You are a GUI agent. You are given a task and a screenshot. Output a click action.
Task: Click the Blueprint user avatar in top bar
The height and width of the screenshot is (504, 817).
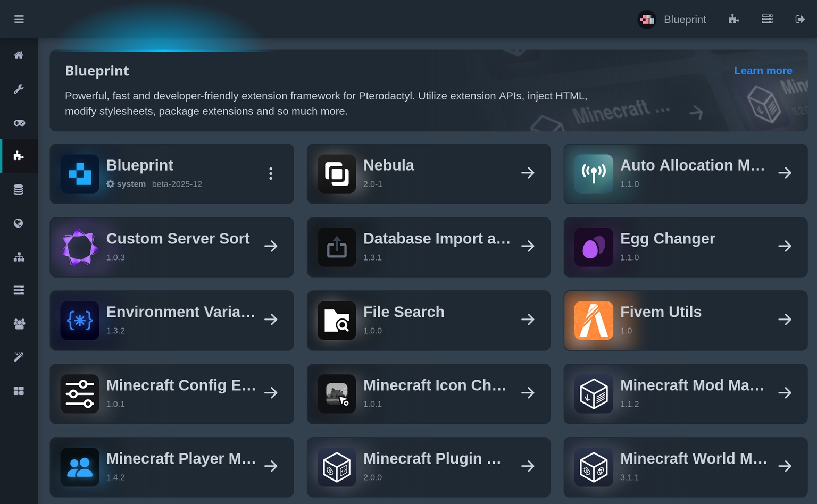647,20
